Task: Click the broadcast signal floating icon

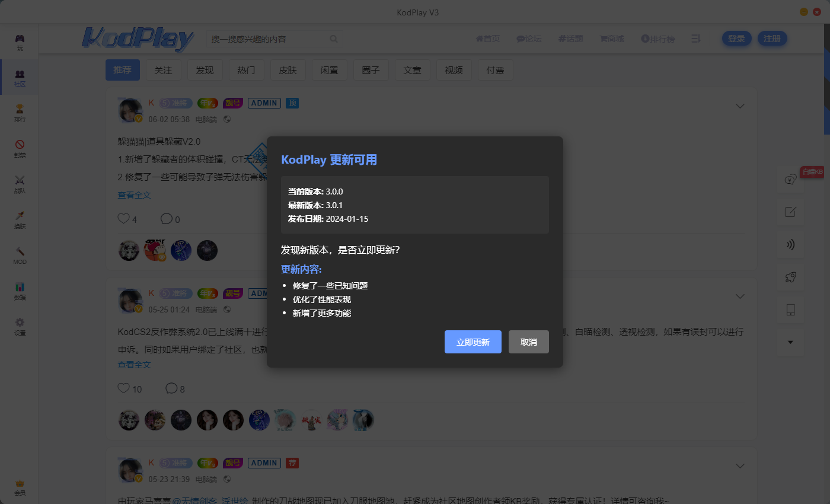Action: [x=790, y=244]
